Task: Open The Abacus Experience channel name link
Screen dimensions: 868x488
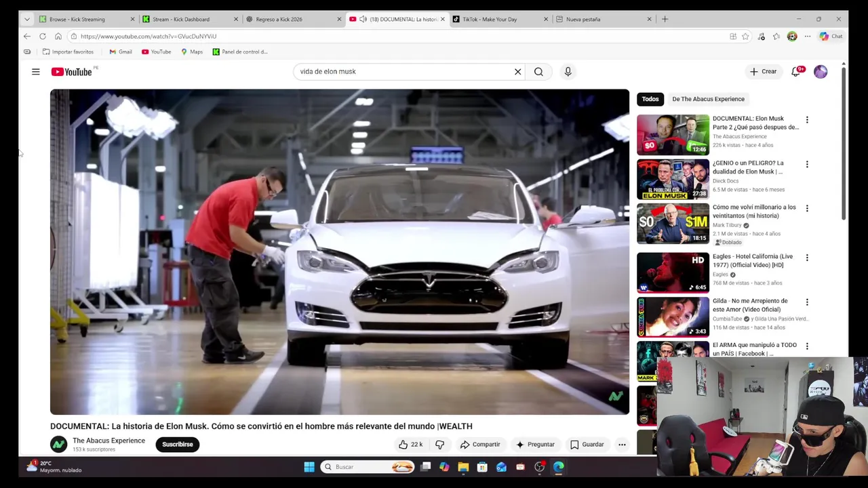Action: point(108,441)
